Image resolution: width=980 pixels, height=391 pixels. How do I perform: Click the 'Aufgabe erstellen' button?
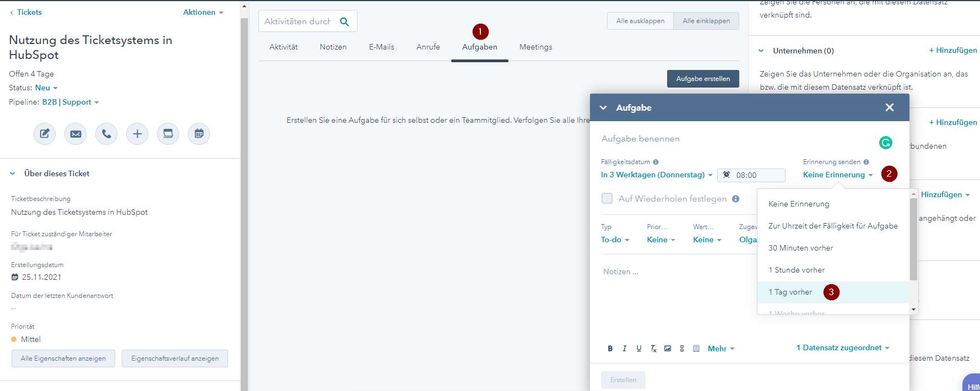(x=703, y=79)
